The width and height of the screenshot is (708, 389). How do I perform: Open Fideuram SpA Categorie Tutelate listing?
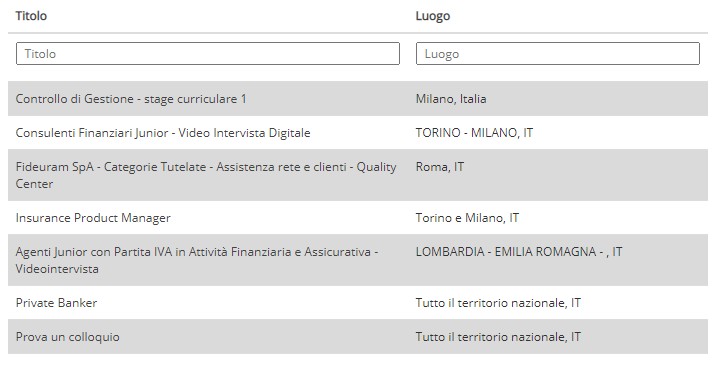206,175
